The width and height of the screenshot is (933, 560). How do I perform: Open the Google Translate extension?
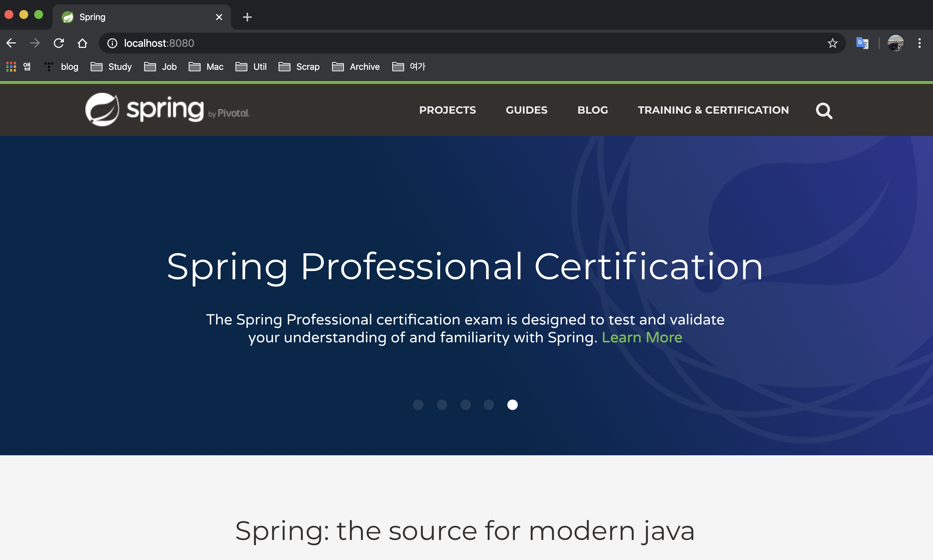point(862,43)
